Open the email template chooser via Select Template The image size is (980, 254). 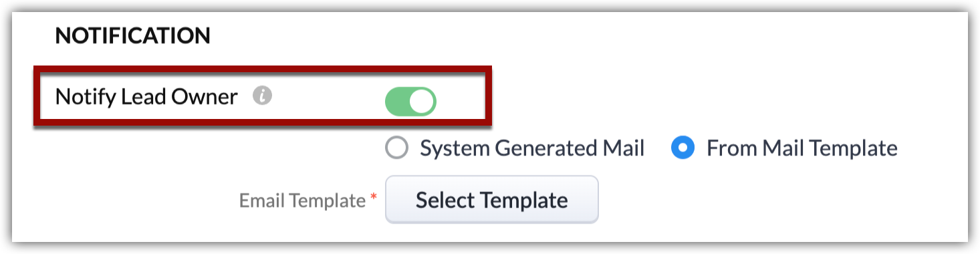tap(492, 199)
